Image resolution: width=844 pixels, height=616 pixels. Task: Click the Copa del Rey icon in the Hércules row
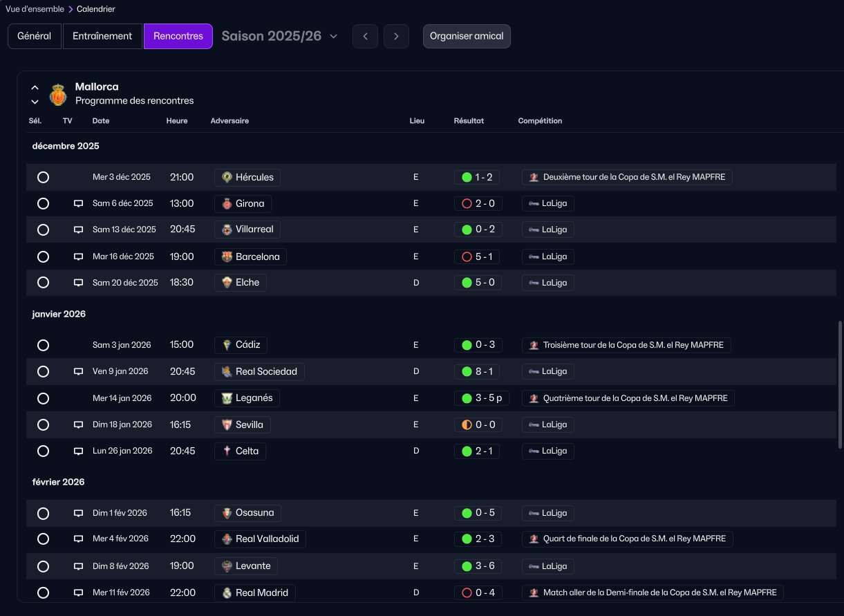coord(534,177)
